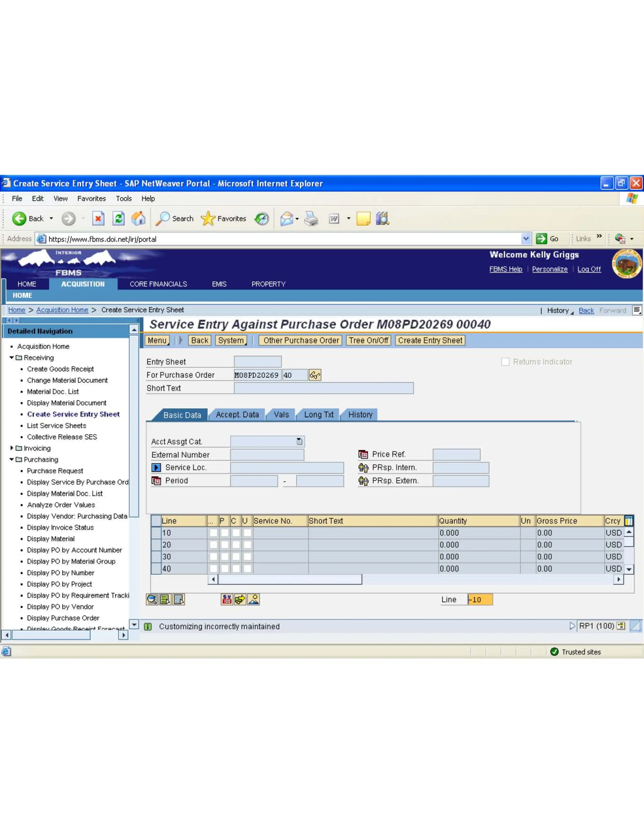The width and height of the screenshot is (644, 833).
Task: Check the U box in line 20
Action: (x=247, y=545)
